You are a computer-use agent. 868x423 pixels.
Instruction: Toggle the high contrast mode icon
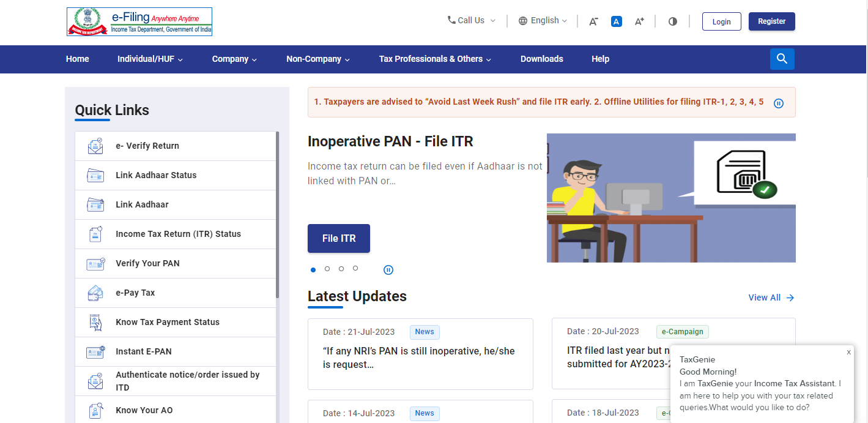point(673,21)
